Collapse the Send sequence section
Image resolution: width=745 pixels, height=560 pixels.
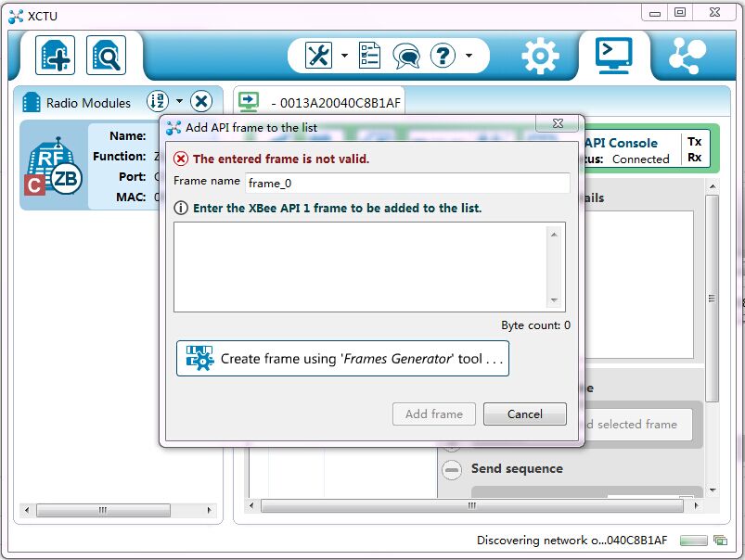tap(452, 470)
